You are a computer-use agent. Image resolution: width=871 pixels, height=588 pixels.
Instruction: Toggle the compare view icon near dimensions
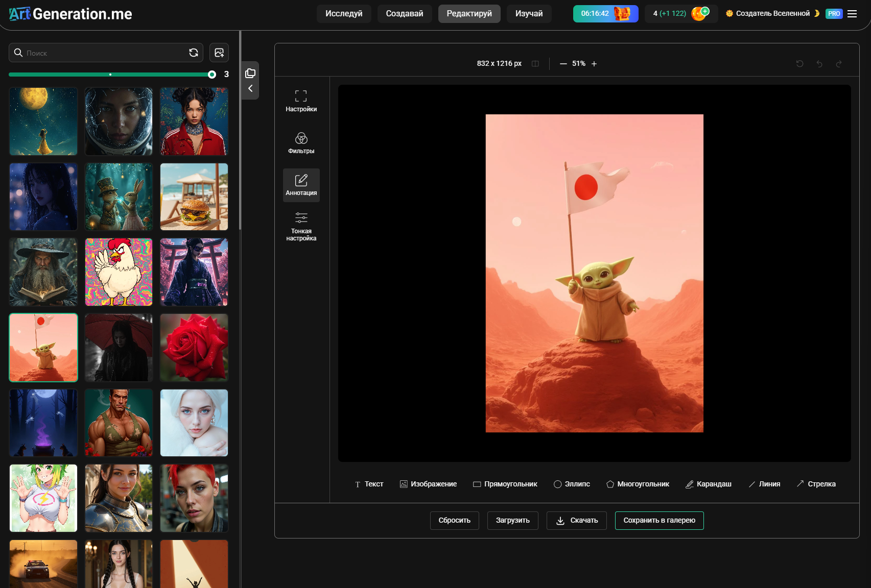point(535,64)
